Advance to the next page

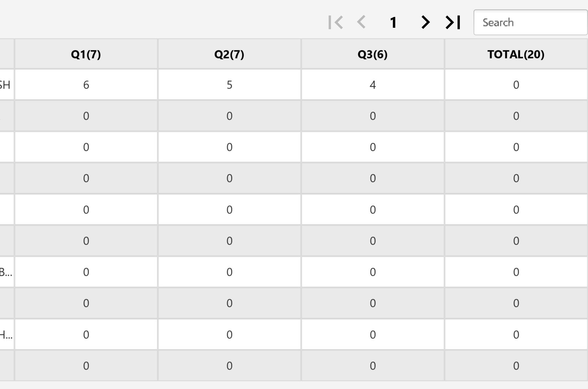tap(425, 22)
